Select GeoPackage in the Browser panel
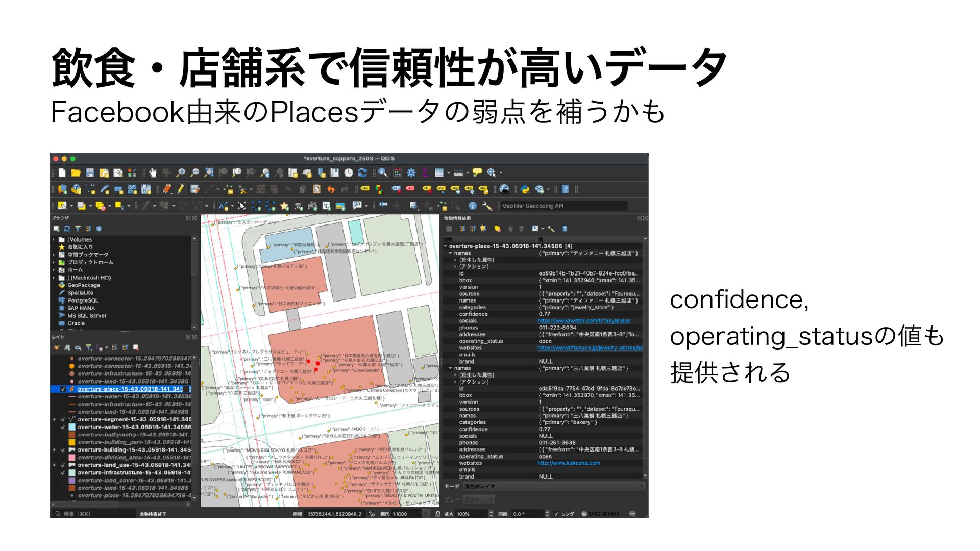This screenshot has height=551, width=980. (84, 285)
